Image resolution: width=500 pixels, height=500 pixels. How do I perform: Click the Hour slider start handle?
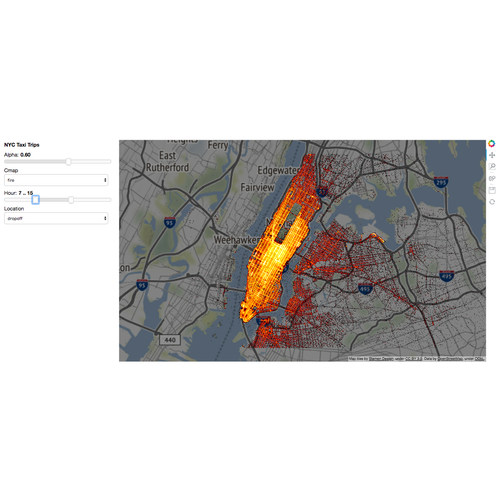pos(35,200)
